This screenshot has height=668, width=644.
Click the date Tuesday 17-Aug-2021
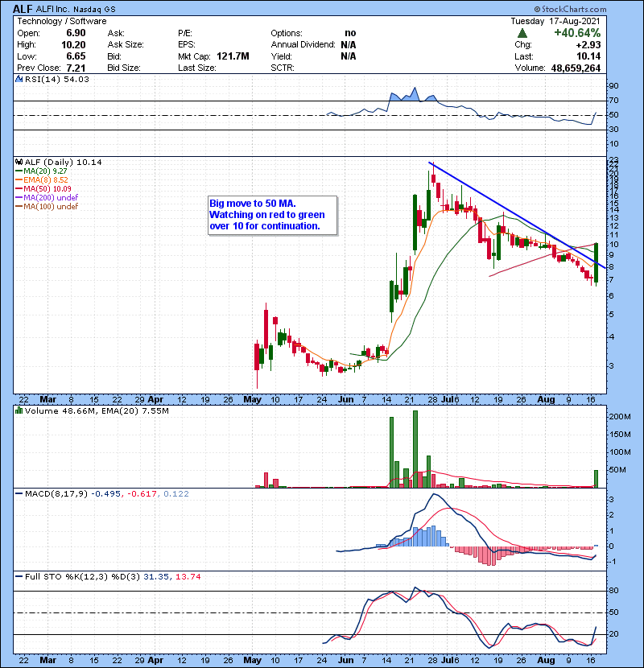click(555, 21)
